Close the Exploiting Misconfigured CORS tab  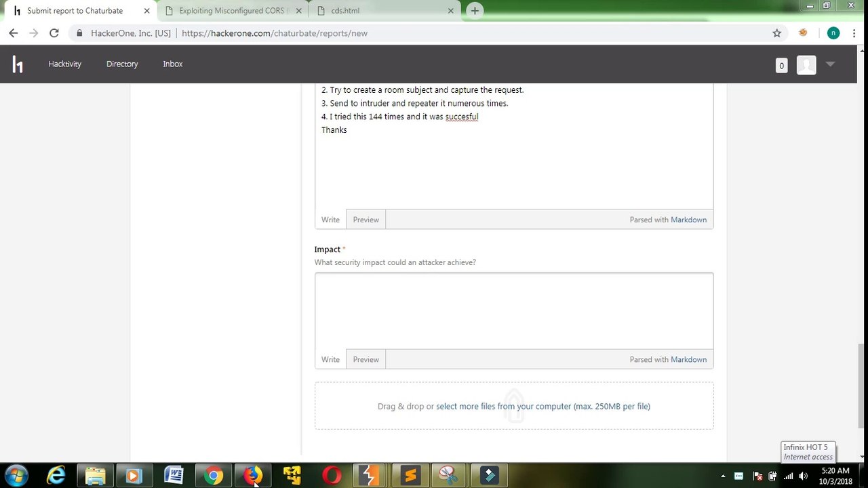[x=298, y=11]
